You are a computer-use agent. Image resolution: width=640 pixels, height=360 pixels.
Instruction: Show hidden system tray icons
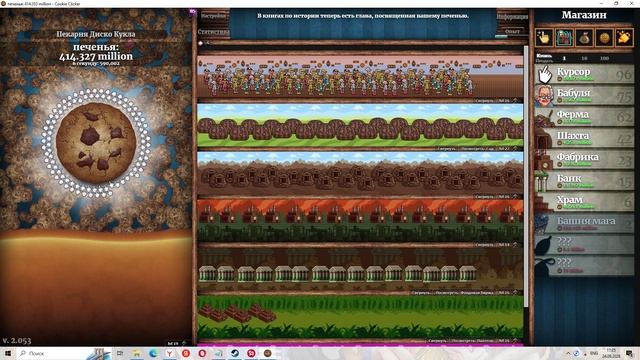(x=567, y=353)
